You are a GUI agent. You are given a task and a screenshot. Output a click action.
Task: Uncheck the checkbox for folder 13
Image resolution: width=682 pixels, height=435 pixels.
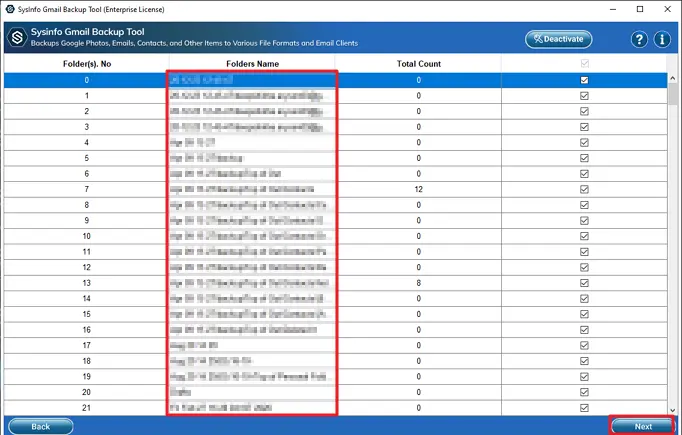point(585,283)
